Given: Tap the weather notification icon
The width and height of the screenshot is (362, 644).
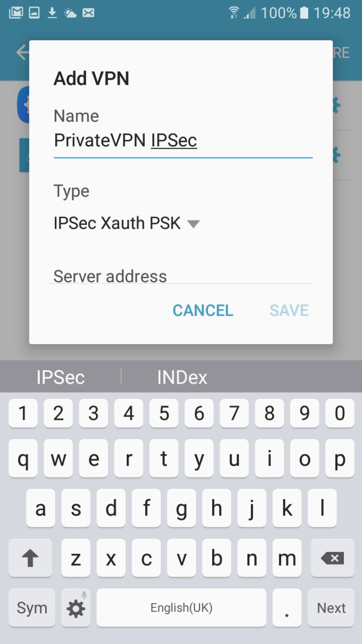Looking at the screenshot, I should pyautogui.click(x=70, y=13).
